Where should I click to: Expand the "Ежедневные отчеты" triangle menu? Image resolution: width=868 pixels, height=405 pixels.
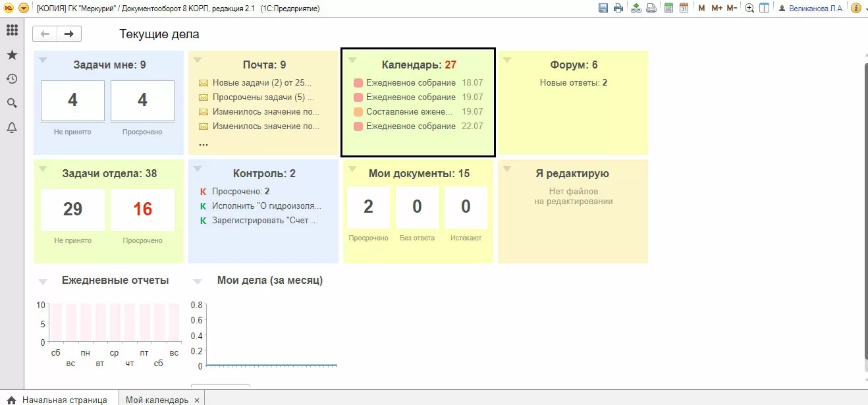pos(43,282)
